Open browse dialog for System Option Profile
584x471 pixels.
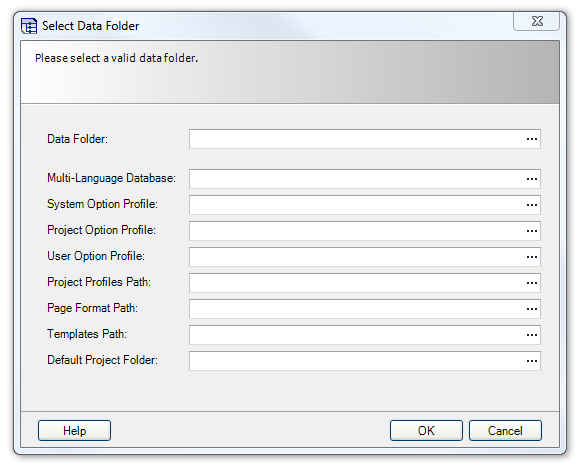click(x=531, y=205)
